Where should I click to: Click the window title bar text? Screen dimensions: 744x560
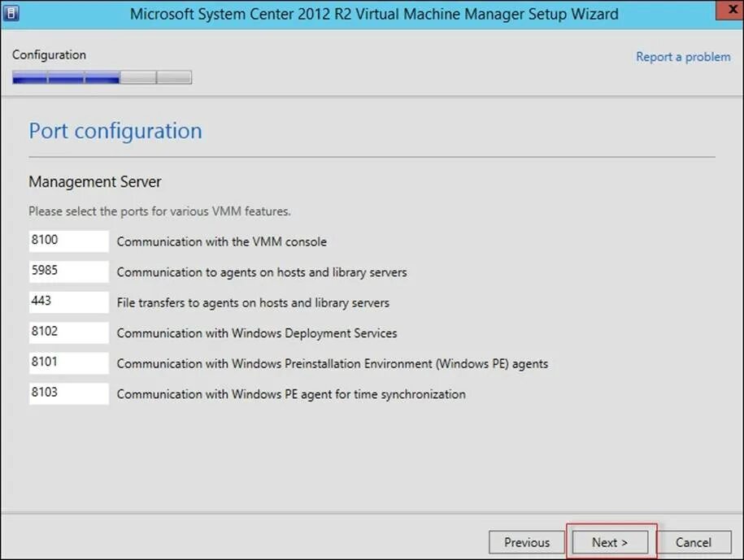coord(374,14)
